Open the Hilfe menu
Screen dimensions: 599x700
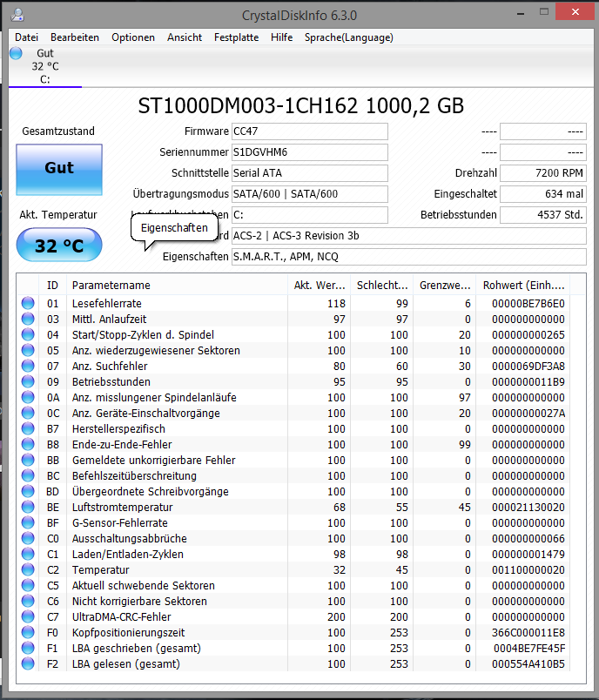click(x=281, y=37)
